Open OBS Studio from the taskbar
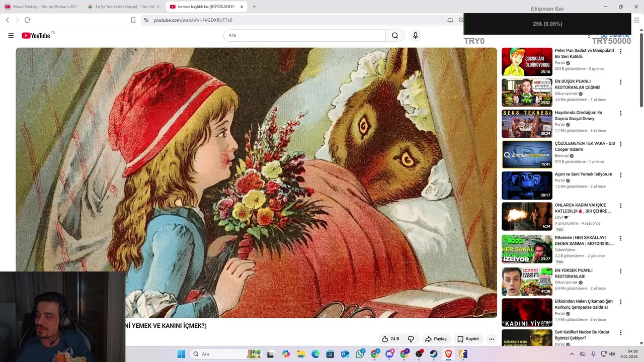The image size is (644, 362). pos(419,354)
